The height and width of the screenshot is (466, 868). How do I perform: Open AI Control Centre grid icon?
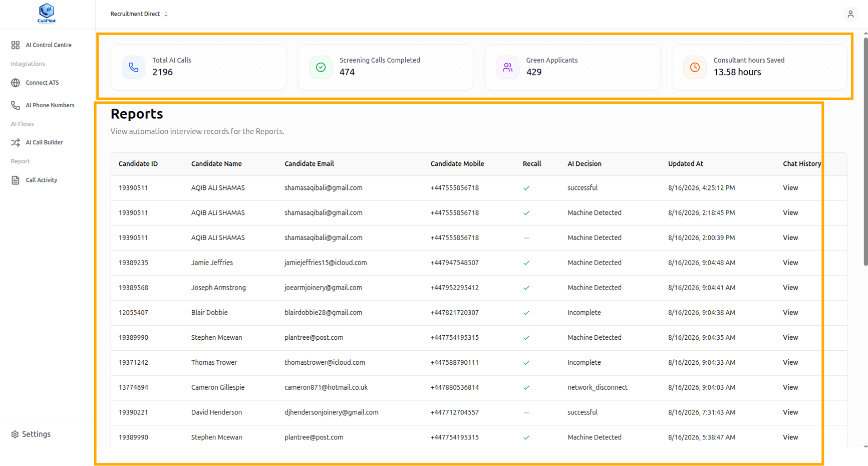tap(16, 45)
